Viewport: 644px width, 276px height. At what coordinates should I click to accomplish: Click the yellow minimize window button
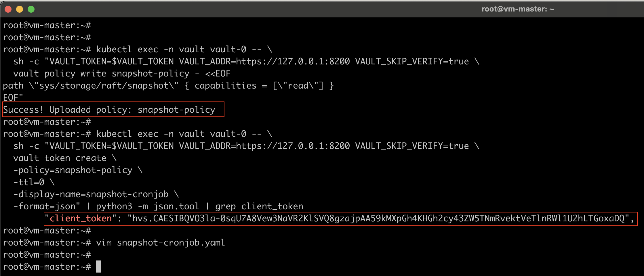pyautogui.click(x=20, y=9)
